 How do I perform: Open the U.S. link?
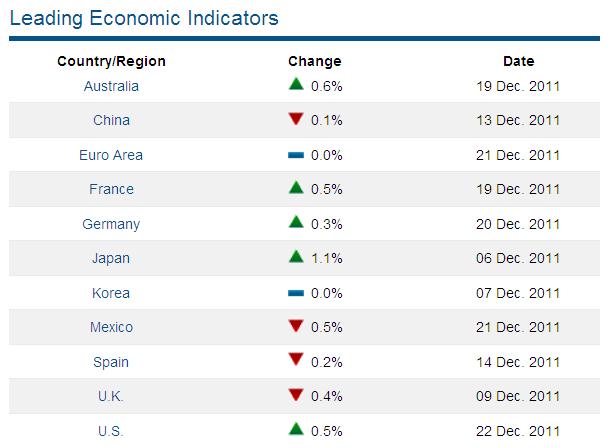click(x=111, y=431)
